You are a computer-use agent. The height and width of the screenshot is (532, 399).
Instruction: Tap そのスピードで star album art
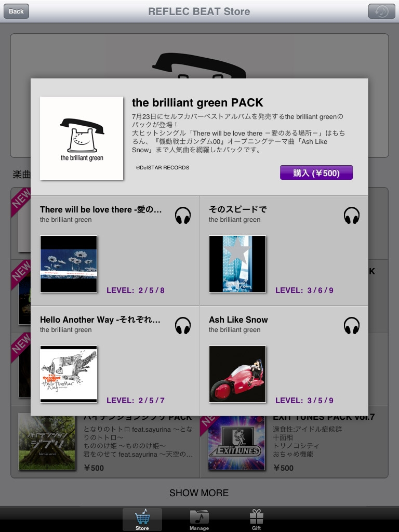click(237, 263)
